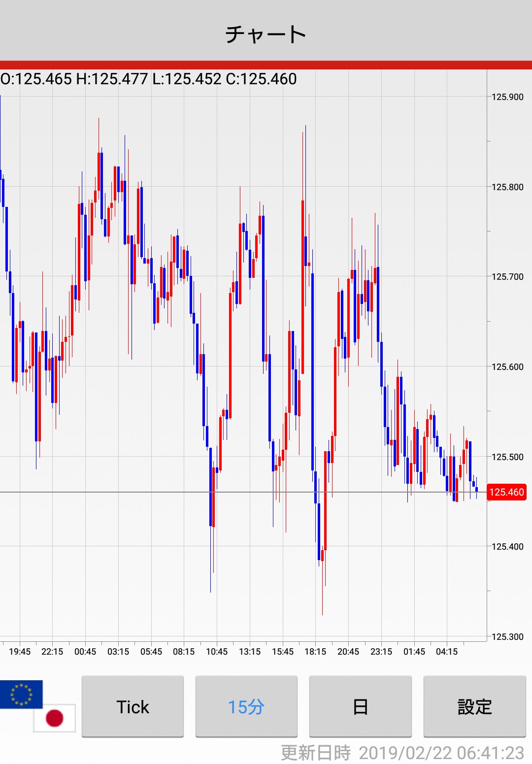This screenshot has width=532, height=764.
Task: Click the 19:45 time axis label
Action: pyautogui.click(x=20, y=652)
